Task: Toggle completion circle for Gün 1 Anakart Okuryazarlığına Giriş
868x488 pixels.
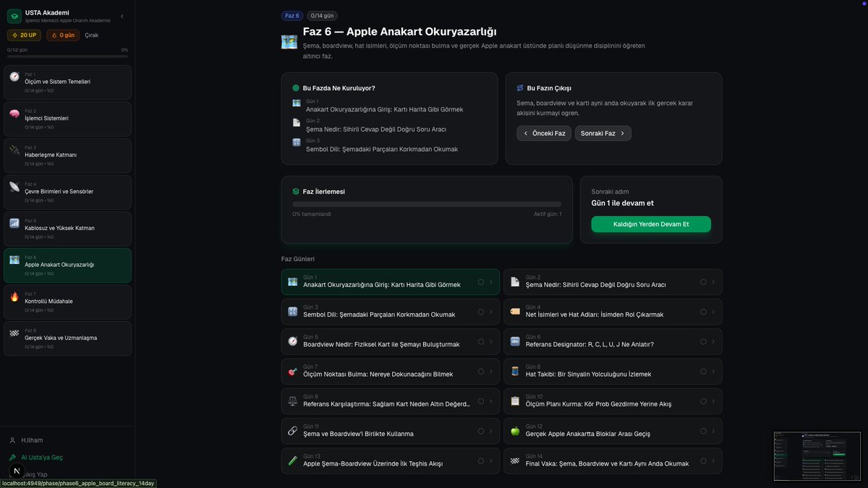Action: point(481,282)
